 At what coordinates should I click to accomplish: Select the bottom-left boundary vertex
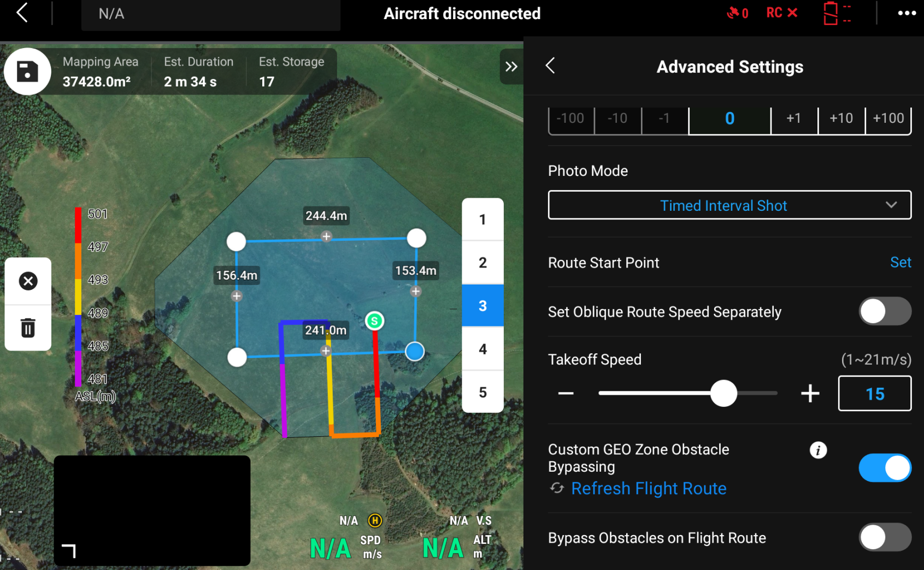coord(237,358)
